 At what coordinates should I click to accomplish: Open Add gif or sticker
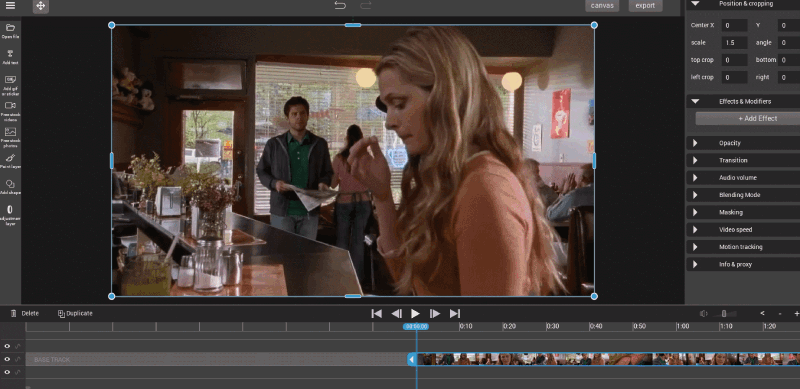[x=10, y=85]
